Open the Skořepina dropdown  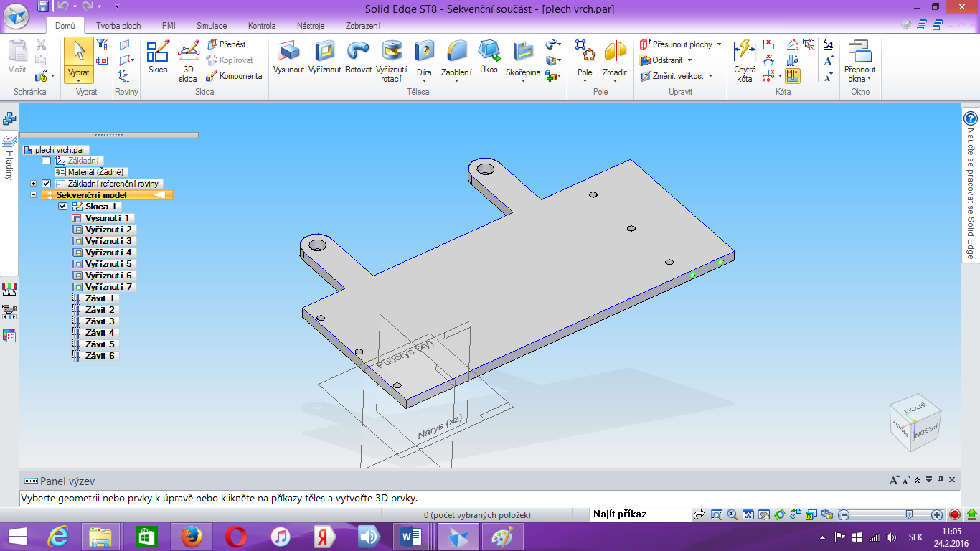pos(523,80)
